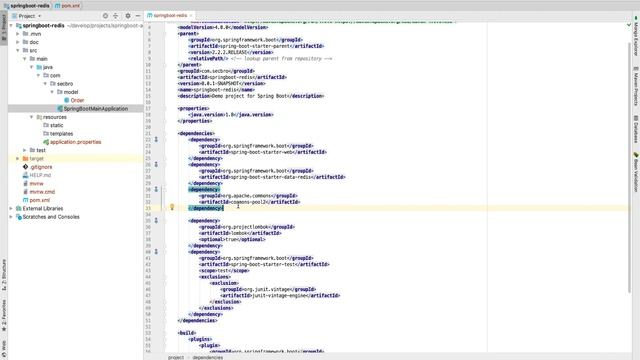The width and height of the screenshot is (640, 360).
Task: Expand Scratches and Consoles node
Action: [x=11, y=217]
